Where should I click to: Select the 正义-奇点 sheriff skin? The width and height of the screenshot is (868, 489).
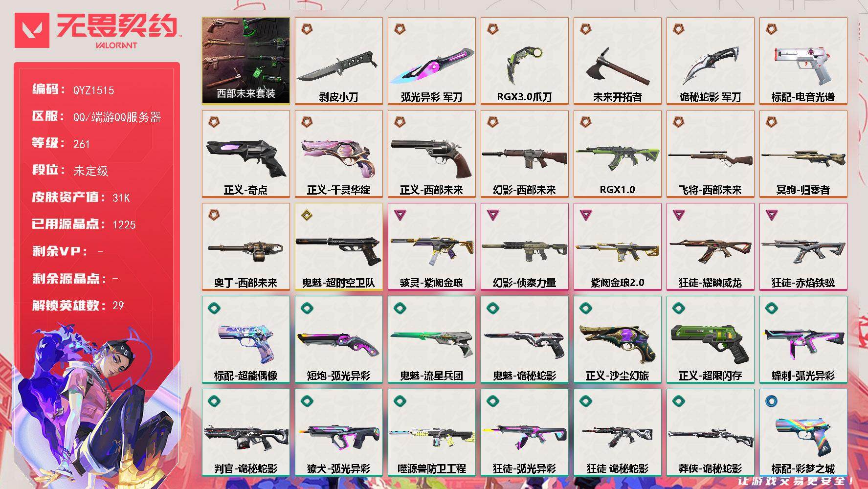coord(246,154)
